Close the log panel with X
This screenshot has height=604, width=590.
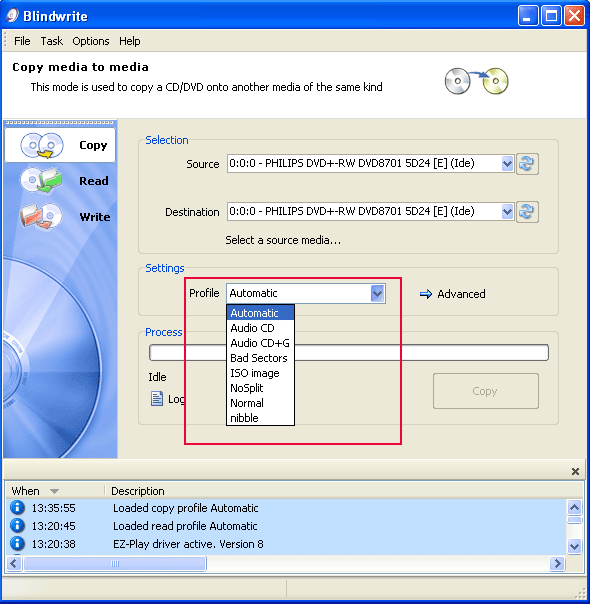pyautogui.click(x=575, y=471)
